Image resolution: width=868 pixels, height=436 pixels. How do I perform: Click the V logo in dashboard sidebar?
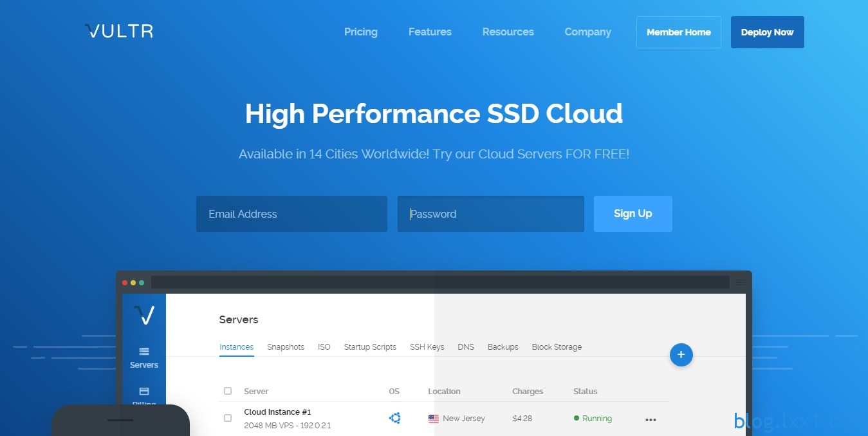[144, 315]
